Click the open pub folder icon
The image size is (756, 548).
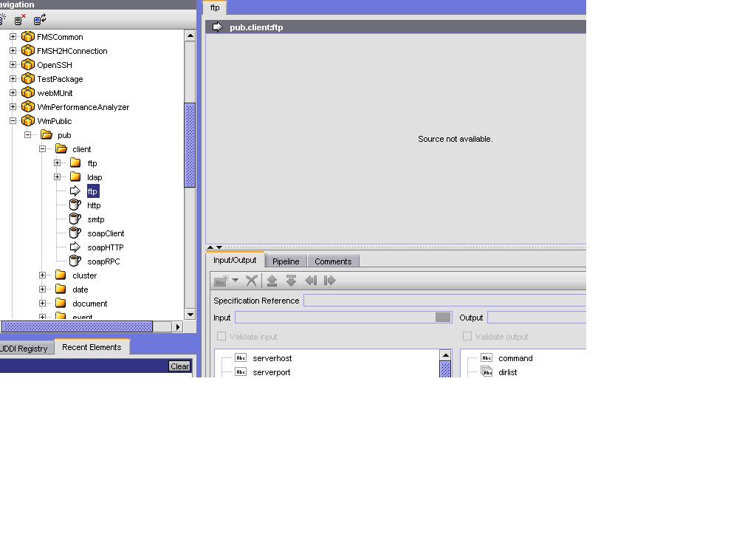(47, 134)
